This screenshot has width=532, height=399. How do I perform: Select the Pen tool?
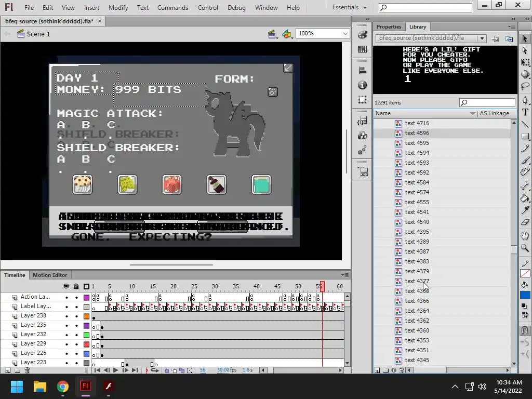click(525, 100)
